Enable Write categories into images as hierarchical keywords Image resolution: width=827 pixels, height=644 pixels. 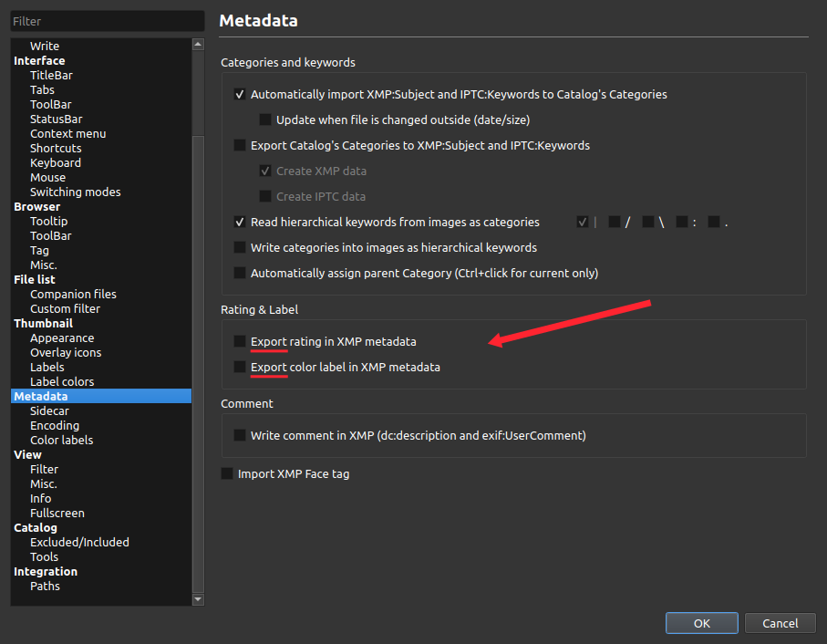(240, 247)
